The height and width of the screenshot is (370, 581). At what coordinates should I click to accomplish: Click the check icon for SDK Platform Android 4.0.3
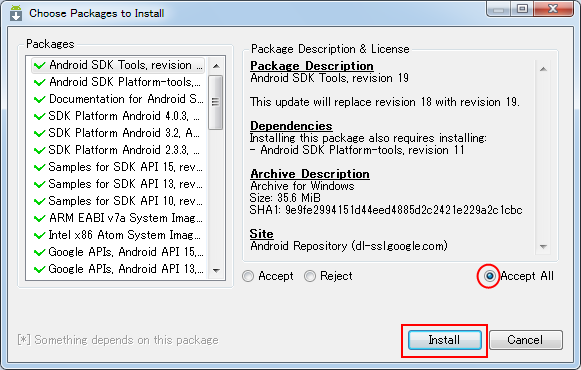pos(39,116)
